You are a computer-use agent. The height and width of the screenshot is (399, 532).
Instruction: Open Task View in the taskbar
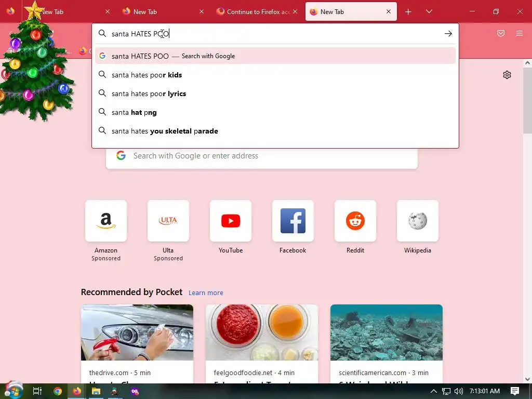pos(37,391)
